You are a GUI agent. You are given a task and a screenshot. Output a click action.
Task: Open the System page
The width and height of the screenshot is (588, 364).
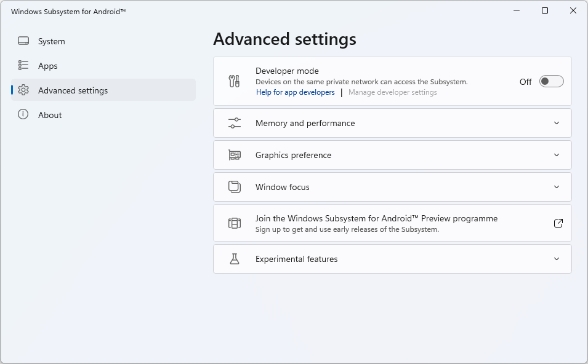[103, 41]
